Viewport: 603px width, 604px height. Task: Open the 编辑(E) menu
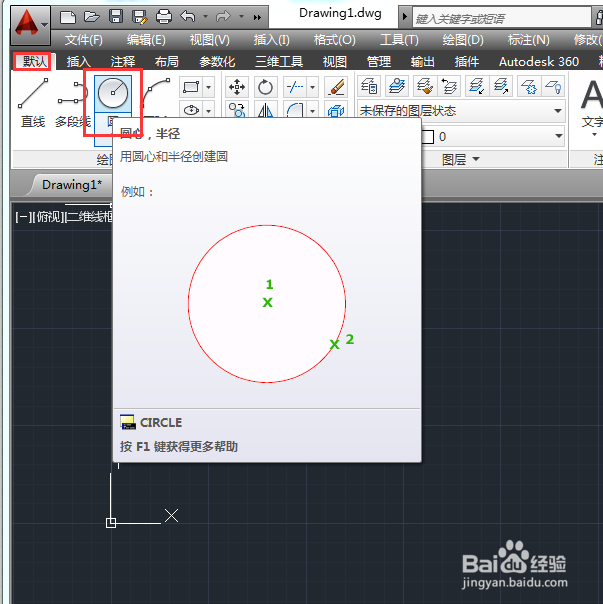coord(146,40)
